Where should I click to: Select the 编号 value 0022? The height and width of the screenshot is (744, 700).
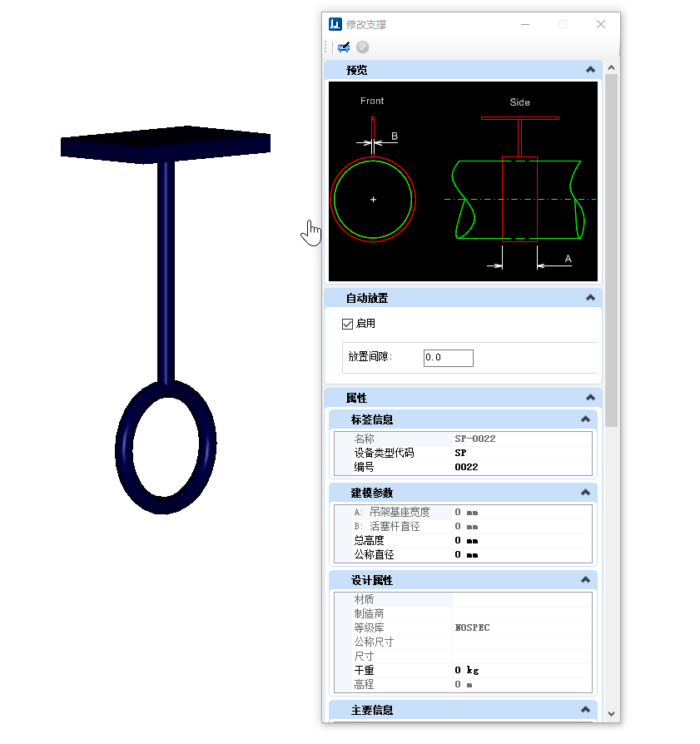(x=466, y=468)
